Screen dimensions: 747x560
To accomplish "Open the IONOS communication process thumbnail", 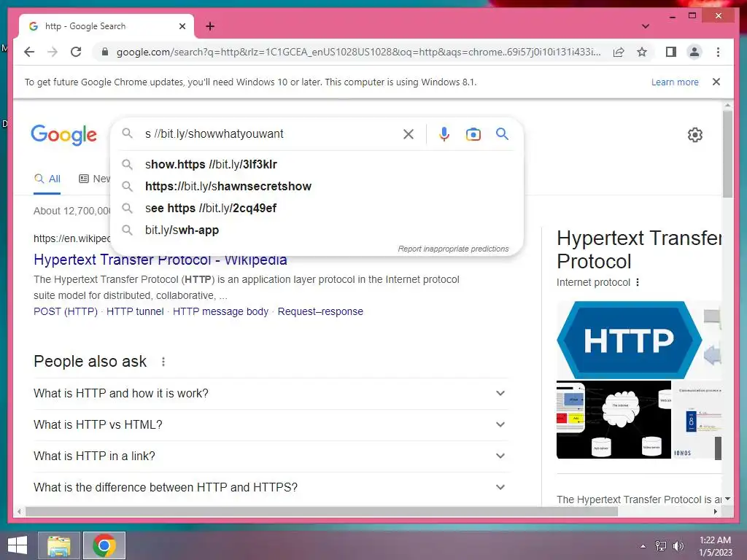I will point(697,419).
